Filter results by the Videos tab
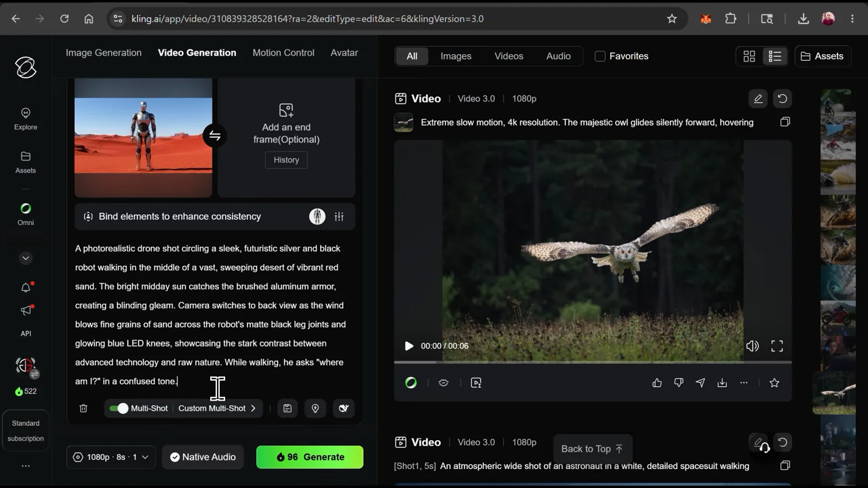The height and width of the screenshot is (488, 868). [509, 56]
